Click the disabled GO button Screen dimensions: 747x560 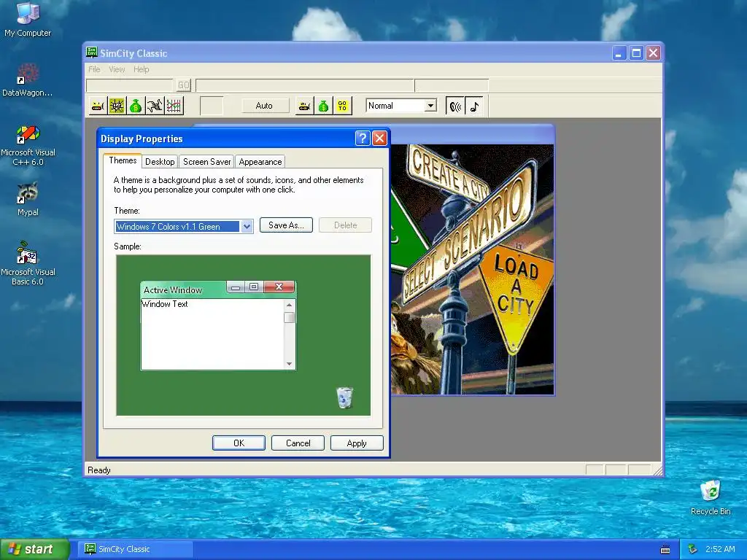(184, 85)
